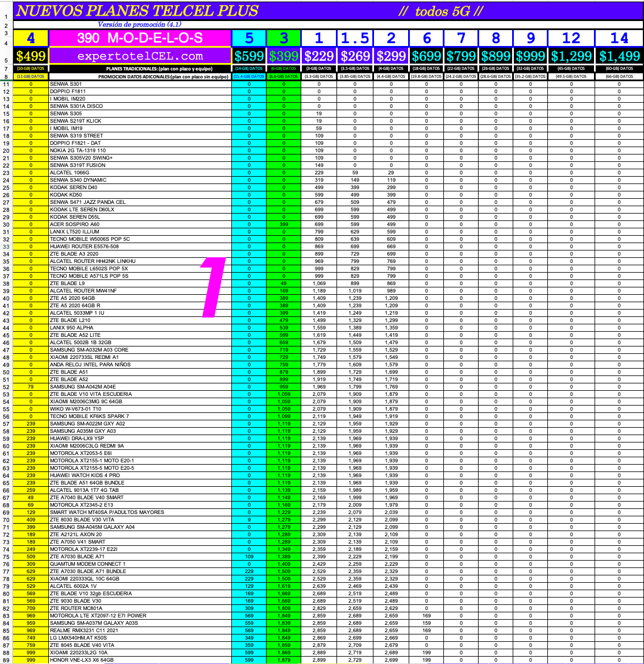Select the Versión de promoción (4.1) cell
This screenshot has width=644, height=664.
point(139,24)
